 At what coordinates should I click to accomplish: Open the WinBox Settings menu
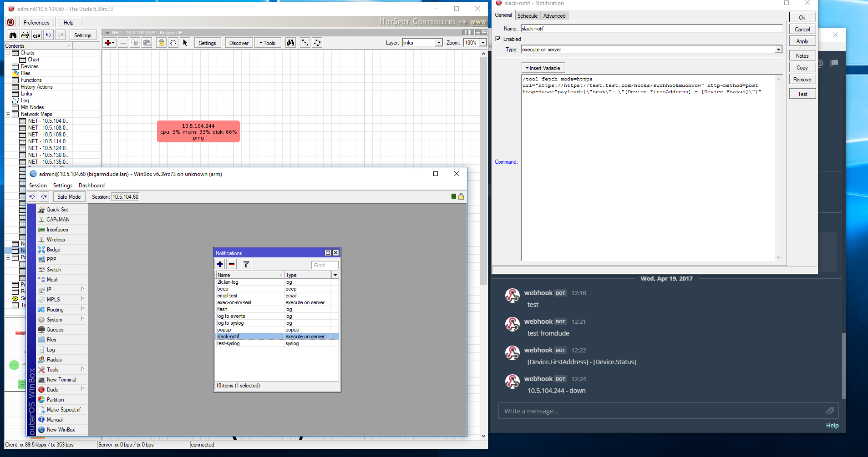[63, 186]
